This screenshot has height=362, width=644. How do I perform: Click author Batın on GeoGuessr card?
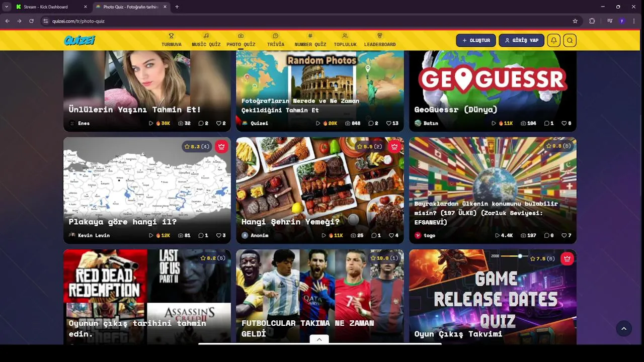[x=426, y=123]
